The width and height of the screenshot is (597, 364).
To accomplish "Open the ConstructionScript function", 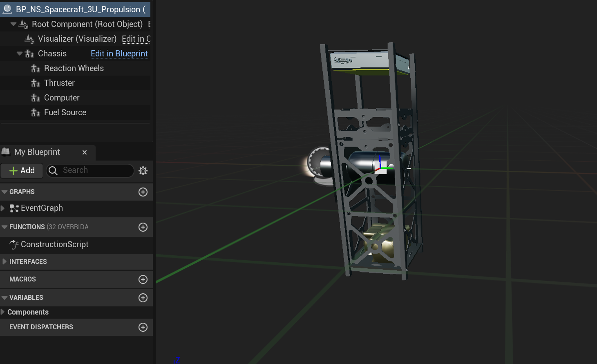I will (x=54, y=244).
